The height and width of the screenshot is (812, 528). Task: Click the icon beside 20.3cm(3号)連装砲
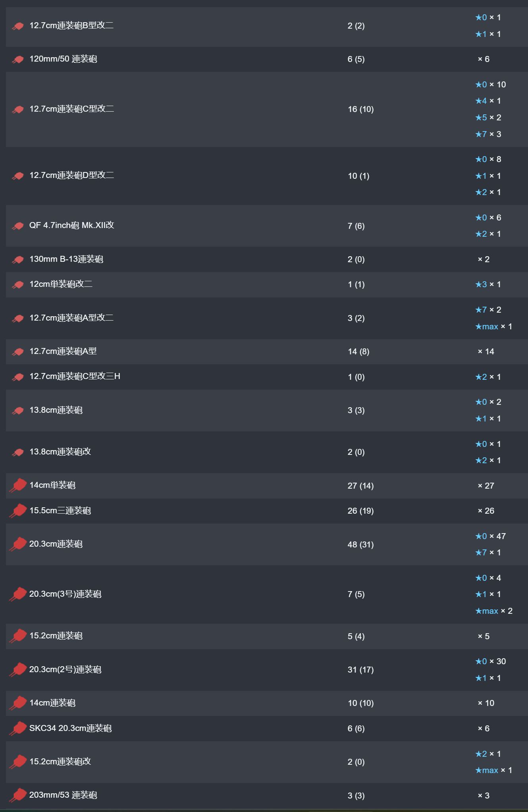(18, 594)
